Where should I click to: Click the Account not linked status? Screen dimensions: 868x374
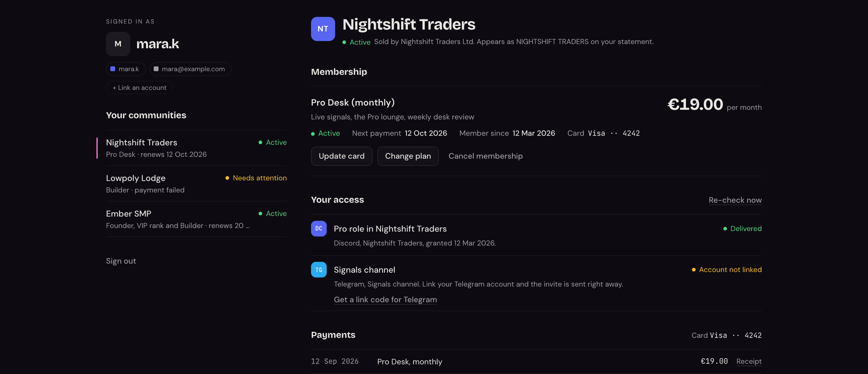727,270
